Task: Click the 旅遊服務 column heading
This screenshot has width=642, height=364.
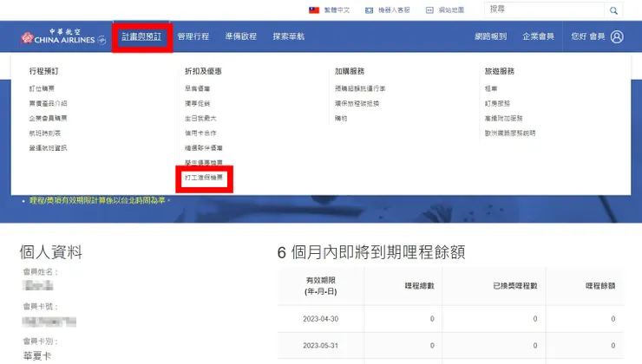Action: [x=500, y=71]
